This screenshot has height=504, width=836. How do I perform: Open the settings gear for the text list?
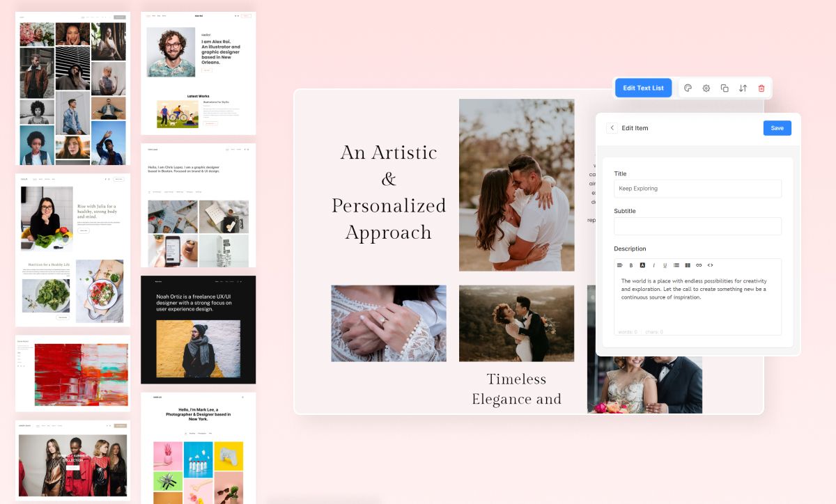(706, 88)
